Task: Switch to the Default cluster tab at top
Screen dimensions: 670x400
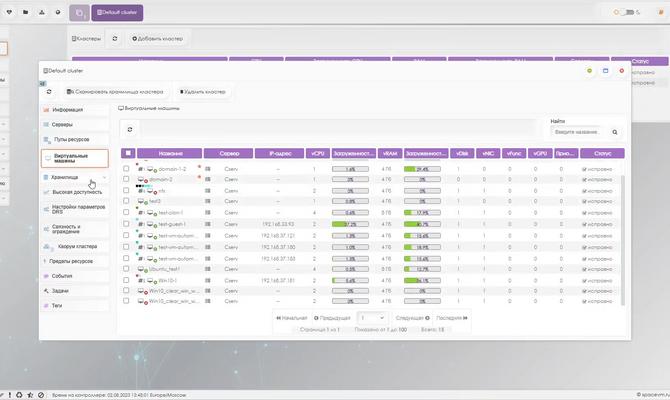Action: point(117,13)
